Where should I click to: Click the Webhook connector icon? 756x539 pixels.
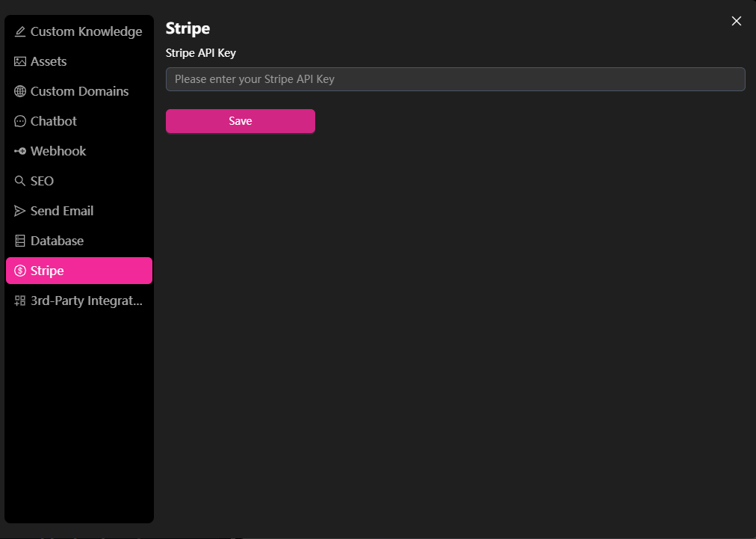coord(20,151)
